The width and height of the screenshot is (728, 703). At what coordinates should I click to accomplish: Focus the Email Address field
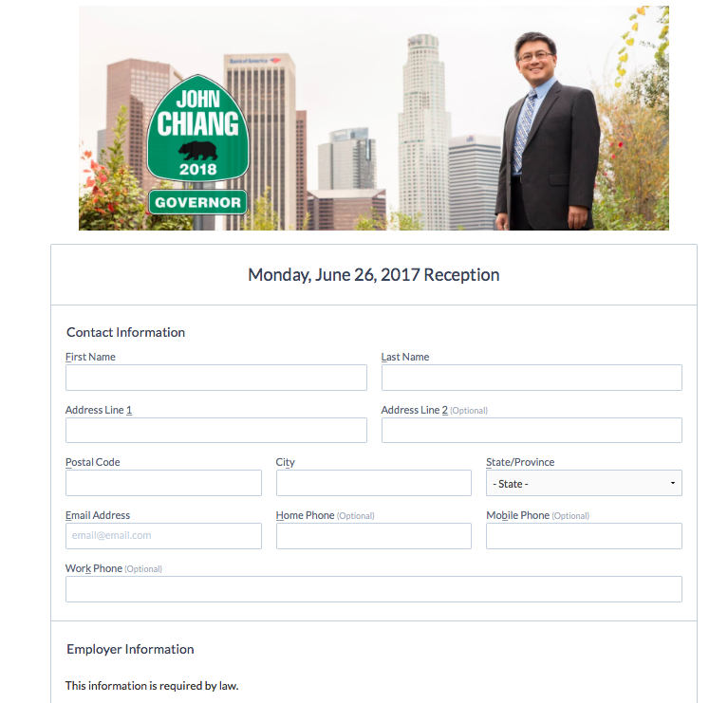(163, 536)
